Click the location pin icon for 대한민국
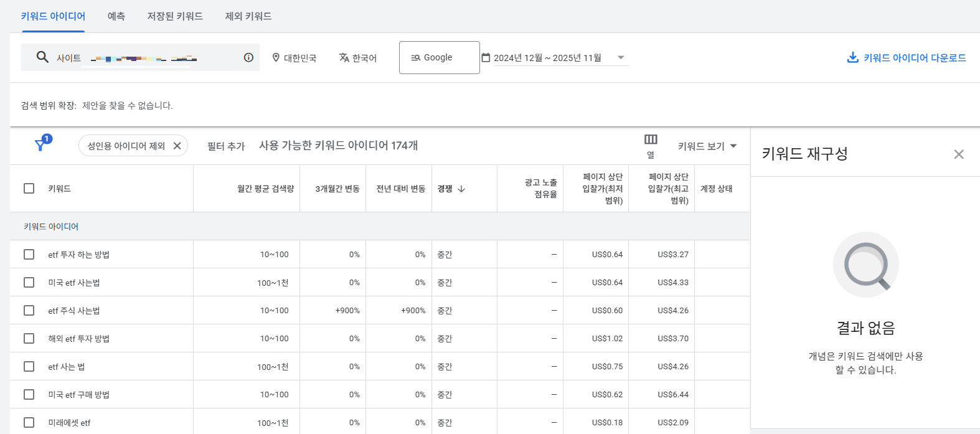The height and width of the screenshot is (434, 980). (x=276, y=57)
